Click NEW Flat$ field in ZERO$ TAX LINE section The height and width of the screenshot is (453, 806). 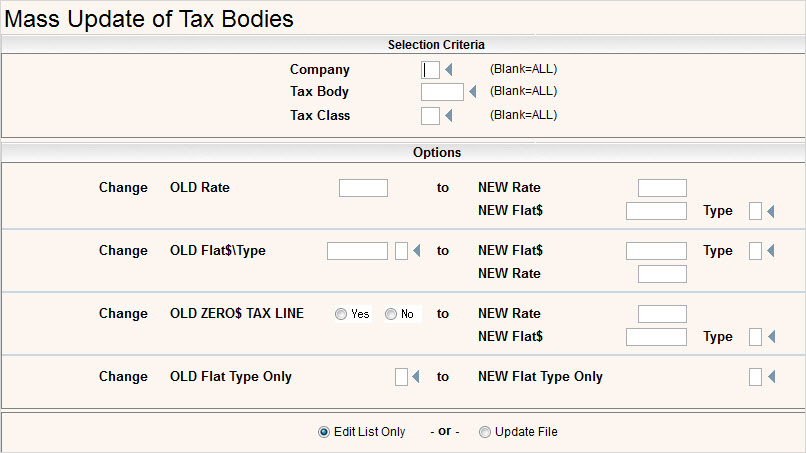[x=656, y=337]
